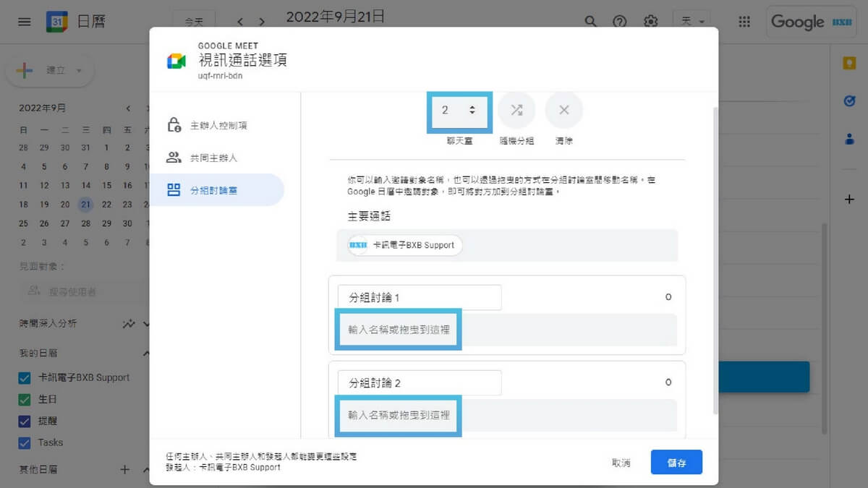Uncheck the 卡訊電子BXB Support calendar

[x=25, y=377]
